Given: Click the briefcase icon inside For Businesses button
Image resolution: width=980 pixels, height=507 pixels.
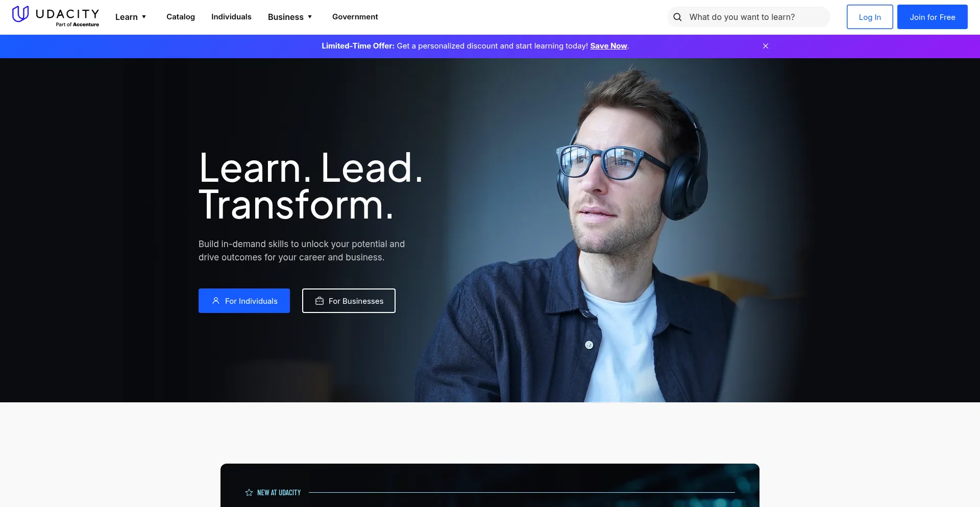Looking at the screenshot, I should tap(319, 301).
